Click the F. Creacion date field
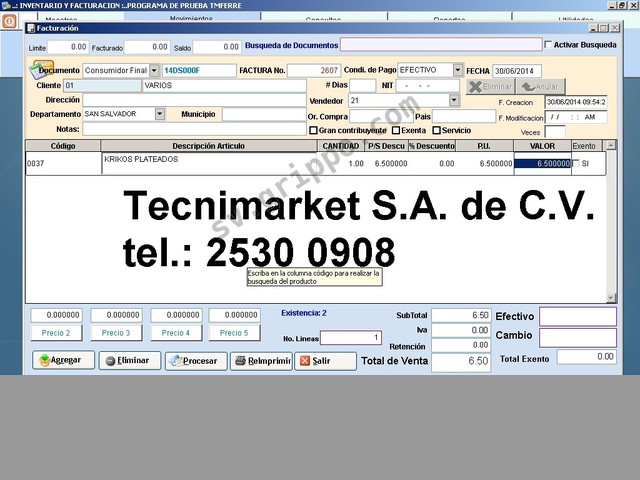 coord(576,102)
